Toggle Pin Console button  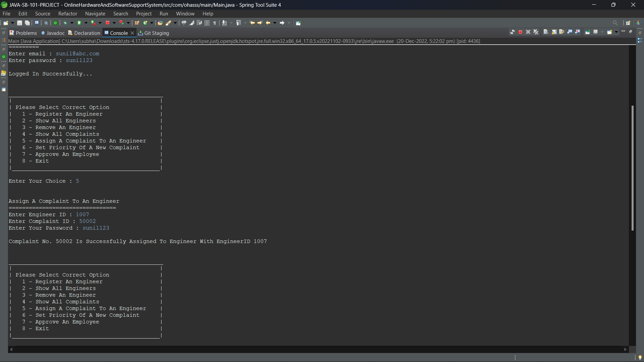pos(588,32)
